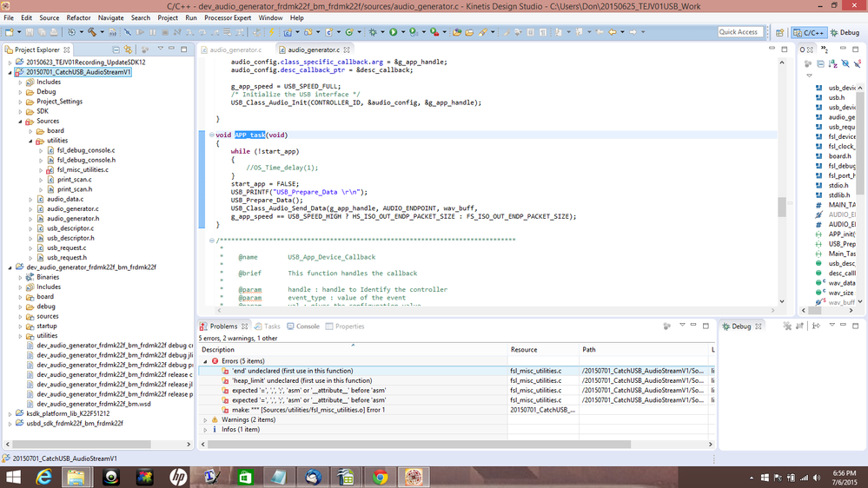This screenshot has height=488, width=868.
Task: Open File Explorer from the taskbar
Action: (x=76, y=477)
